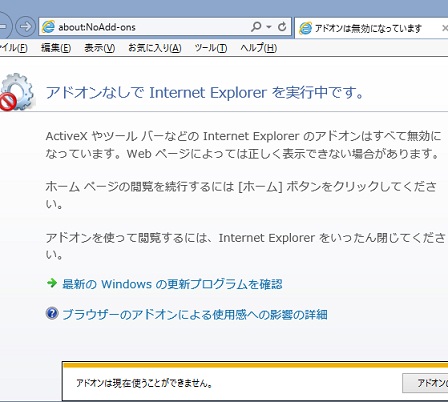Click the アドオンは現在使うことができません。 notification text
Image resolution: width=448 pixels, height=402 pixels.
(x=144, y=383)
